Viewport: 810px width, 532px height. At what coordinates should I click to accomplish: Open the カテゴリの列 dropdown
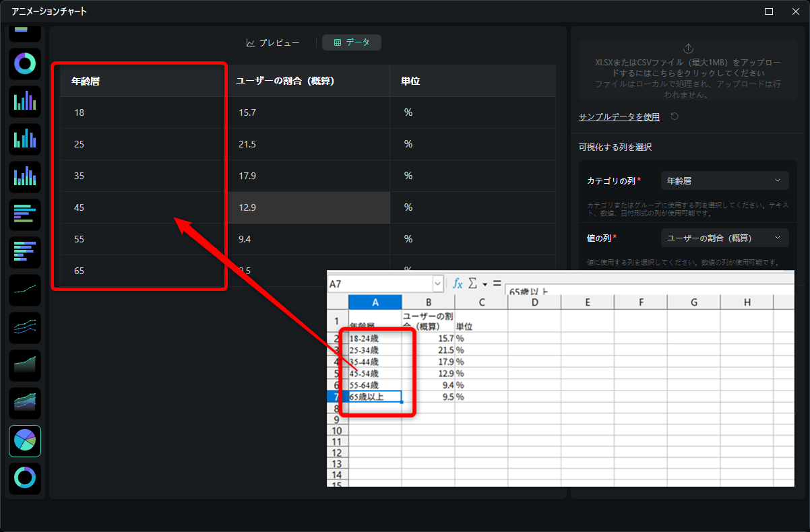(724, 180)
